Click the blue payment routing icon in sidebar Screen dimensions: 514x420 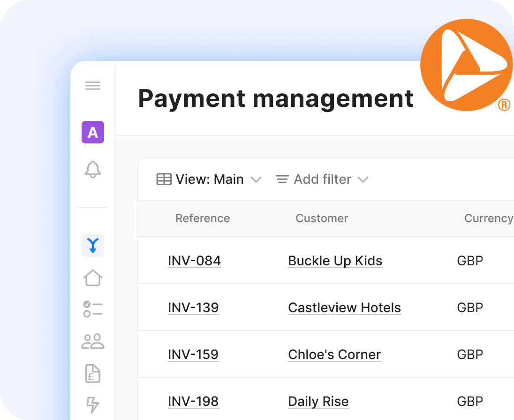click(x=93, y=245)
